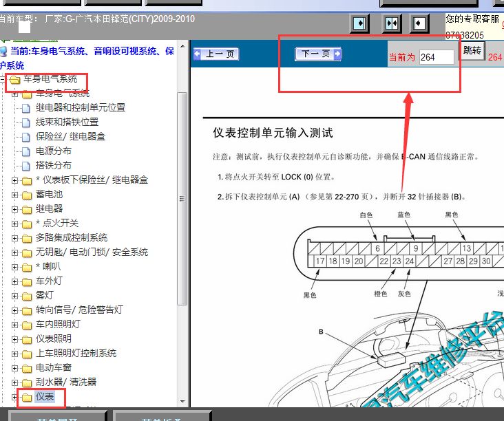Click the 继电器 folder icon

27,210
